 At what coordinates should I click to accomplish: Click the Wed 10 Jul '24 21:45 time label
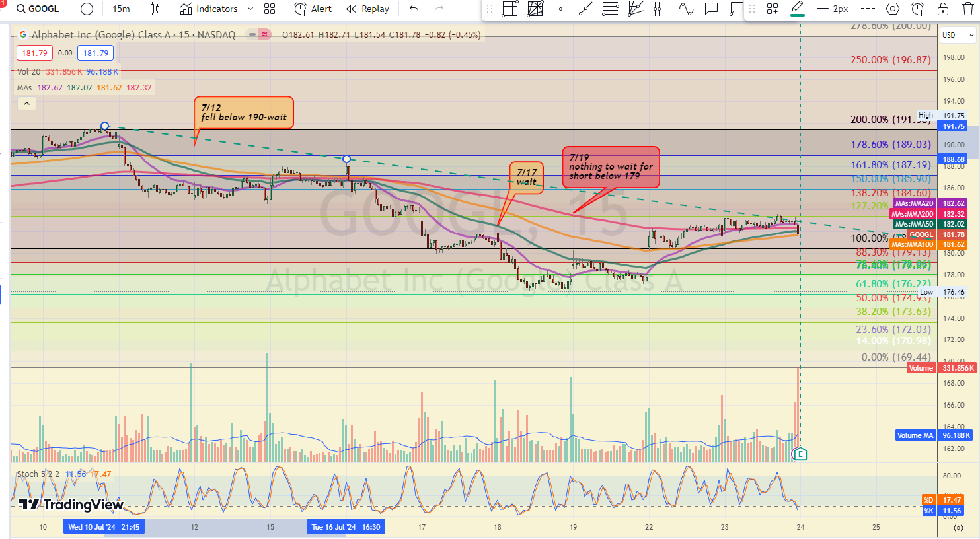(104, 527)
